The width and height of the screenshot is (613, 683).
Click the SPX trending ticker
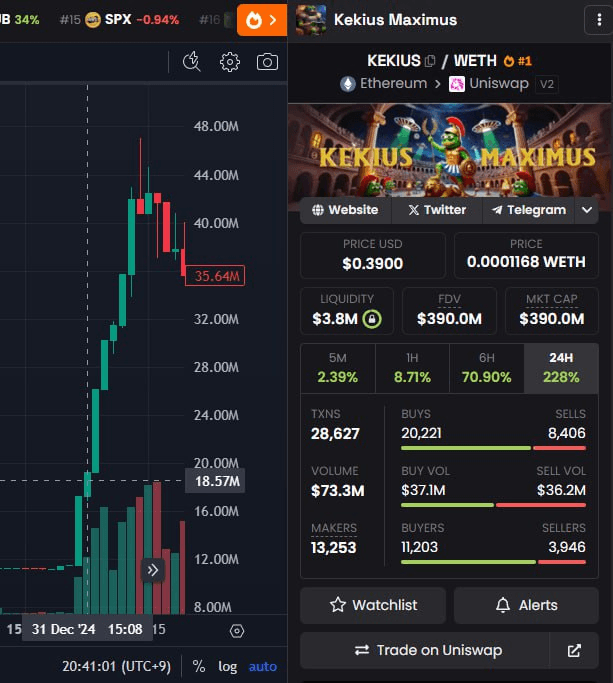pyautogui.click(x=119, y=20)
